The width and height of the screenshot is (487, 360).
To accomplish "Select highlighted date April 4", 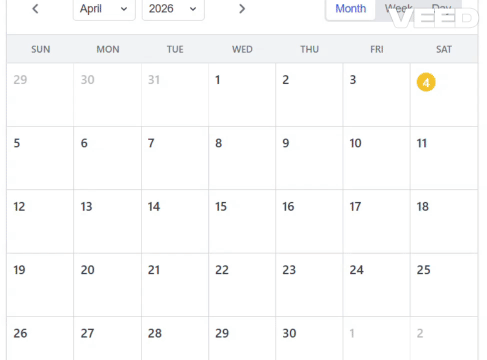I will 426,82.
